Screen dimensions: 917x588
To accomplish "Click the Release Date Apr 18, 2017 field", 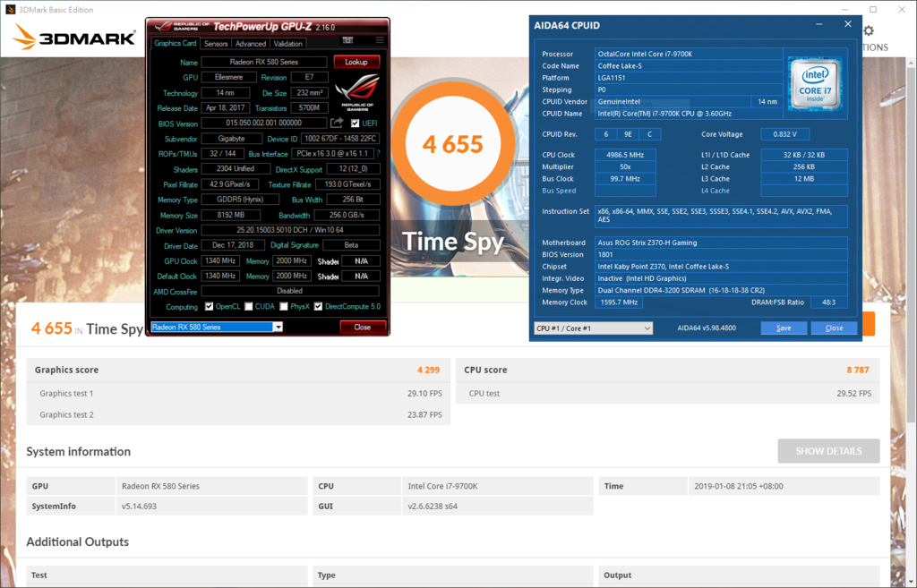I will pyautogui.click(x=226, y=108).
